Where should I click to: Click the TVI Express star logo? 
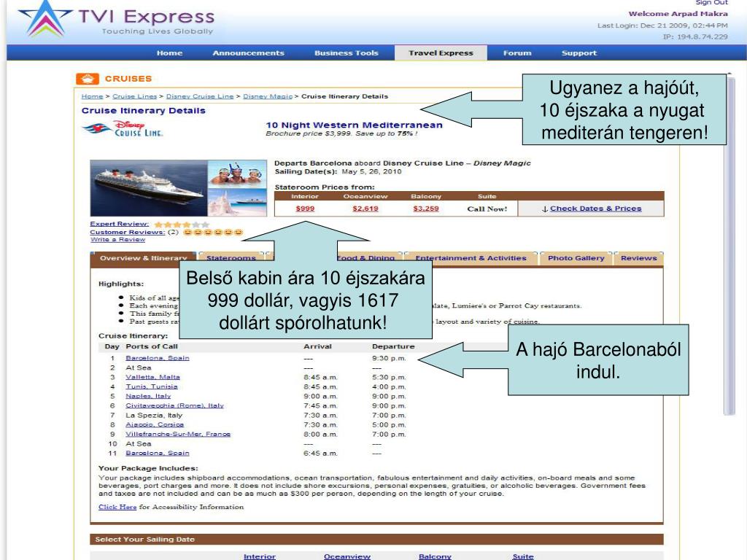click(x=45, y=19)
